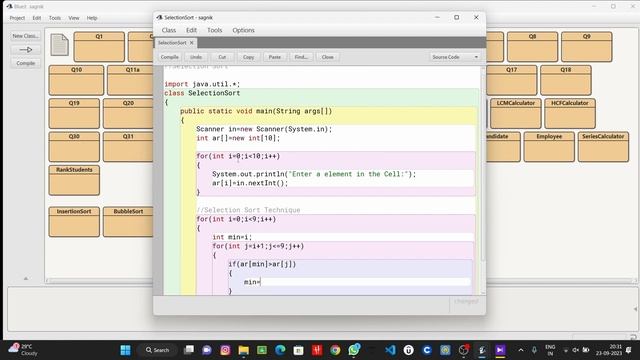Open Edit menu in BlueJ main window
This screenshot has width=640, height=360.
37,18
